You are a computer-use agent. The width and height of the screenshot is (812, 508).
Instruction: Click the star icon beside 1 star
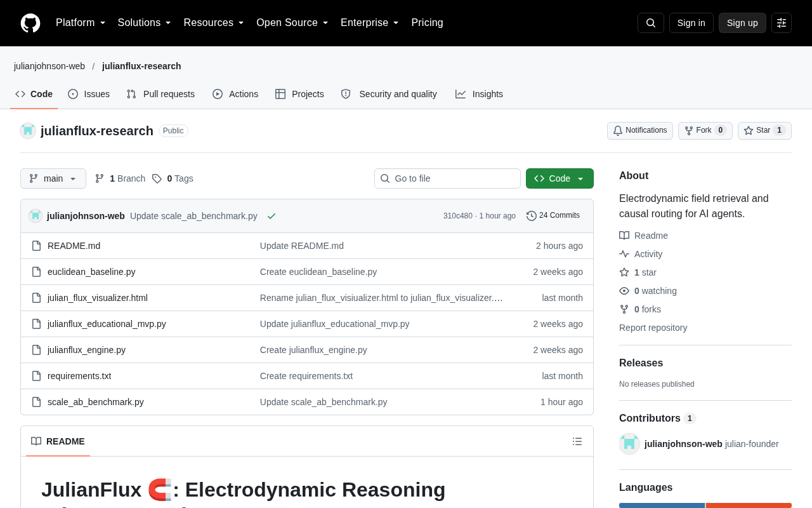point(624,272)
